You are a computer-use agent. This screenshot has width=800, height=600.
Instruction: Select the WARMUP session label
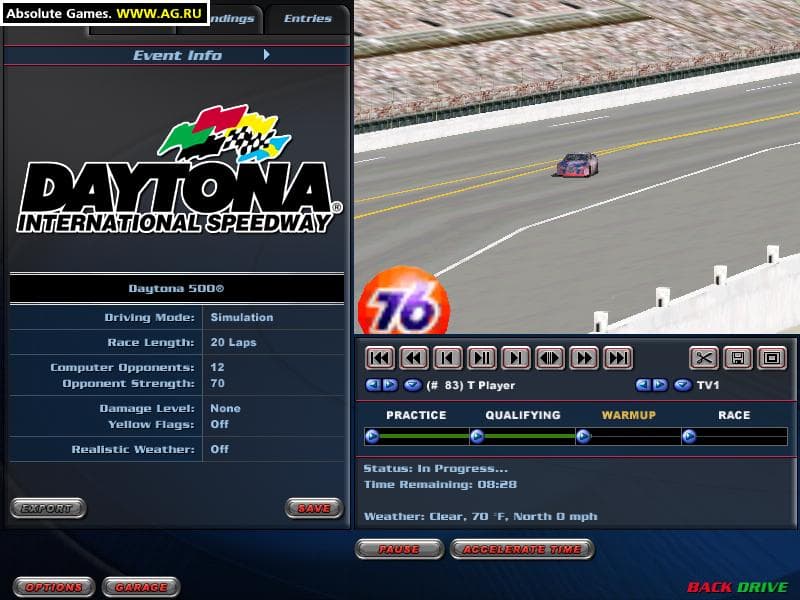point(629,415)
